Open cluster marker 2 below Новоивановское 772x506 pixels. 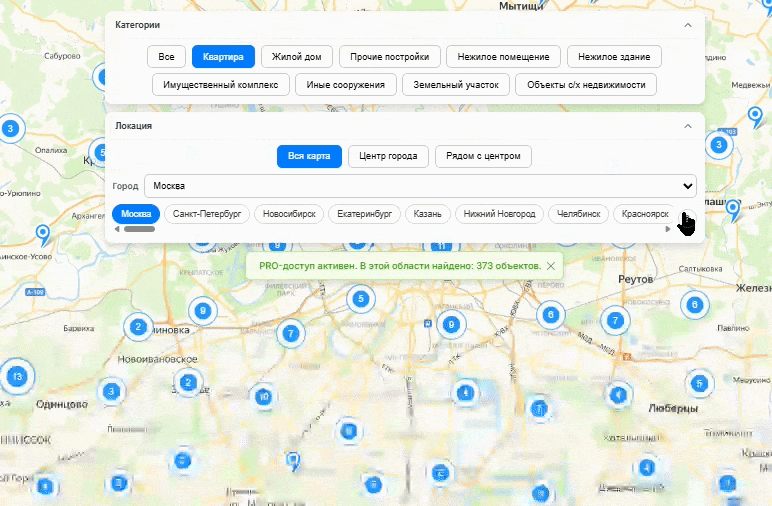tap(188, 382)
